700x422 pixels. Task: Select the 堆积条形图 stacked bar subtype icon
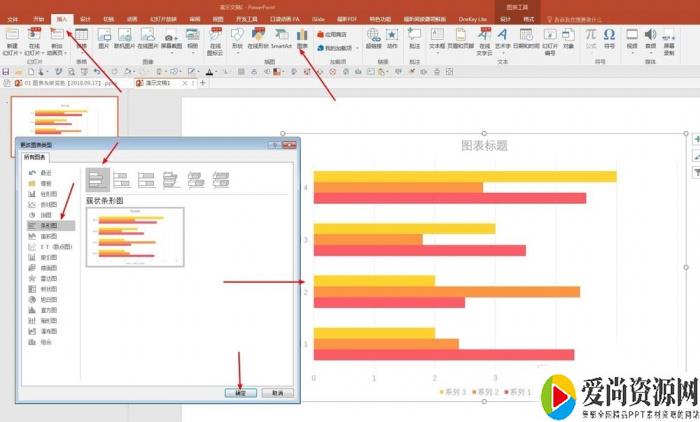point(122,179)
